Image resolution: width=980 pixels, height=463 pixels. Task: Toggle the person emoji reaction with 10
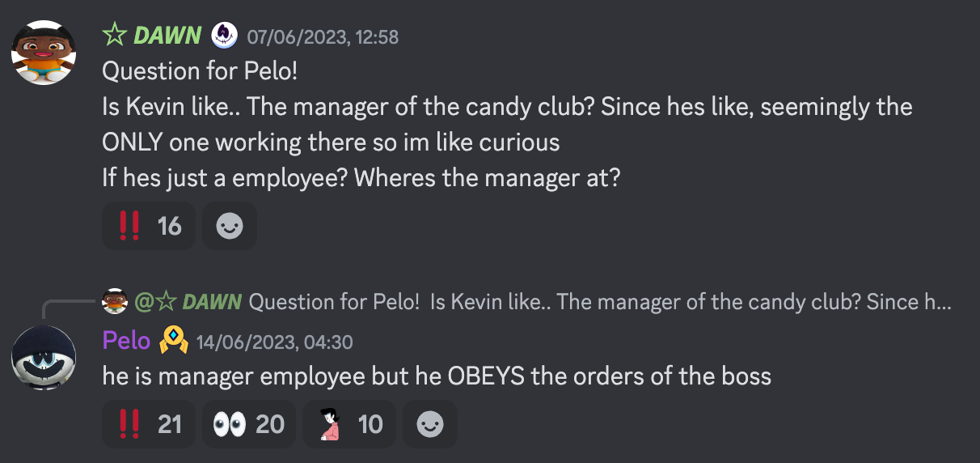[348, 424]
